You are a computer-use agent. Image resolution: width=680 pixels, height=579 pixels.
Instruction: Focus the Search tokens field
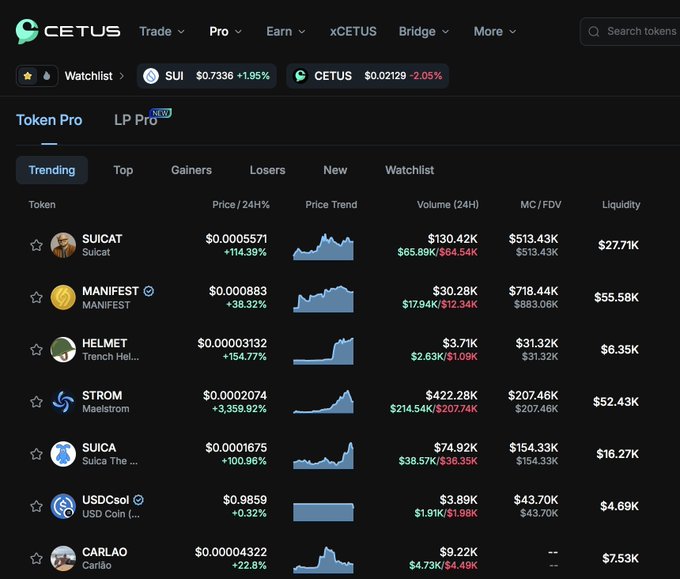[632, 32]
